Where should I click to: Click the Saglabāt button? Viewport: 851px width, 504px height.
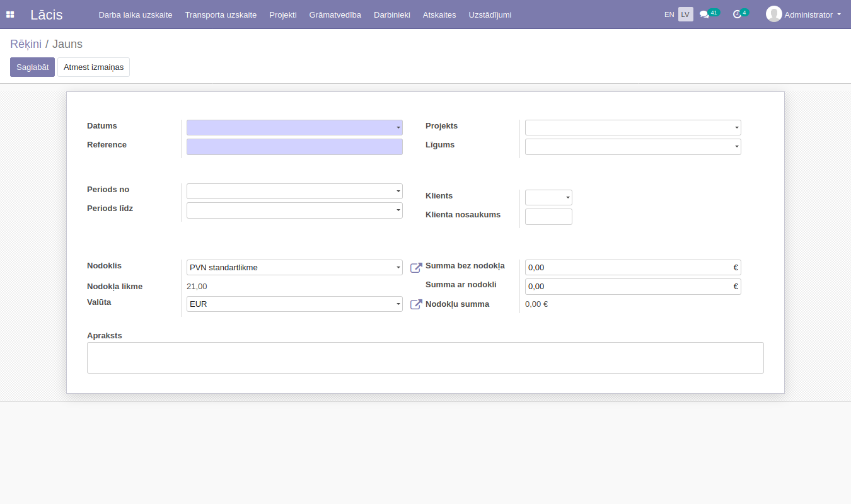pos(32,67)
